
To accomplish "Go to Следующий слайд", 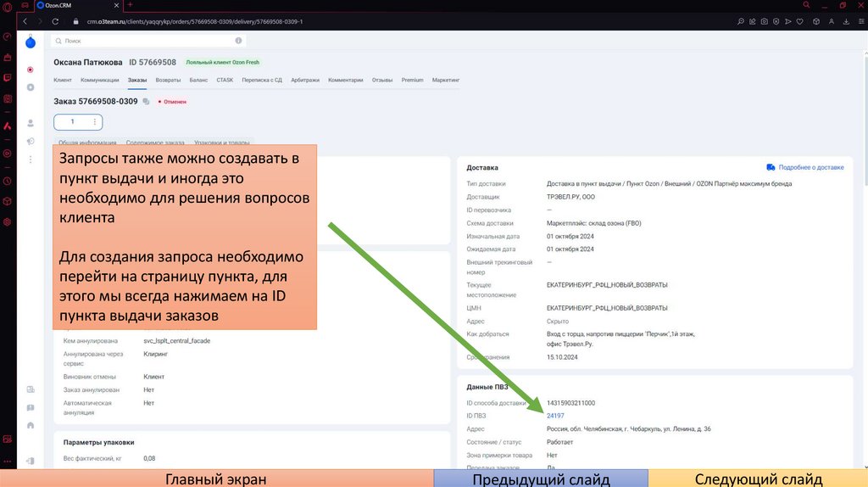I will pyautogui.click(x=759, y=479).
